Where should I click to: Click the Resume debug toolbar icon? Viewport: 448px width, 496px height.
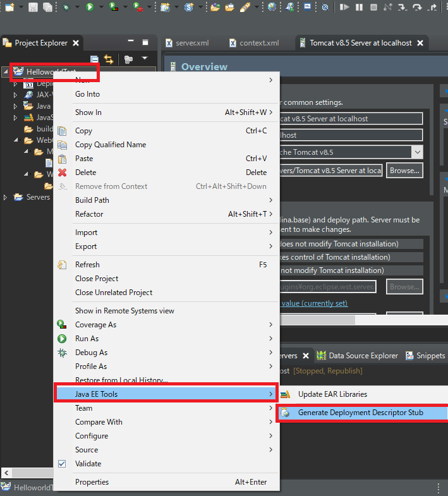pos(344,7)
